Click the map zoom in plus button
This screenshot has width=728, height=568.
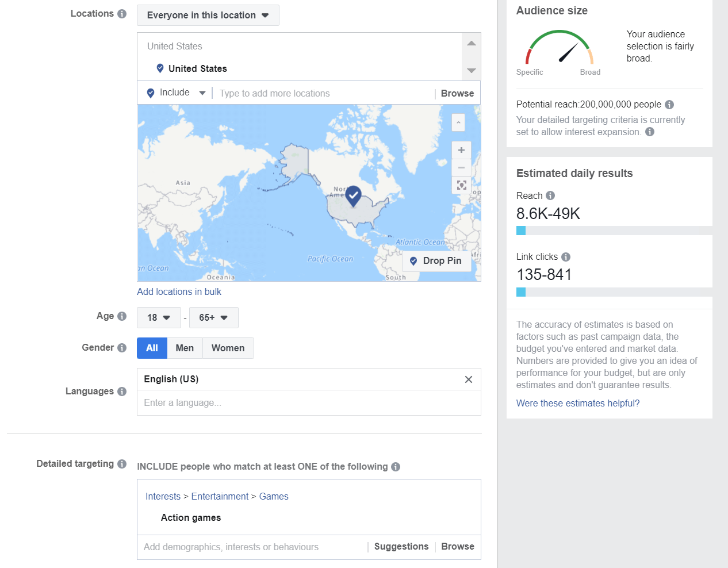point(461,150)
